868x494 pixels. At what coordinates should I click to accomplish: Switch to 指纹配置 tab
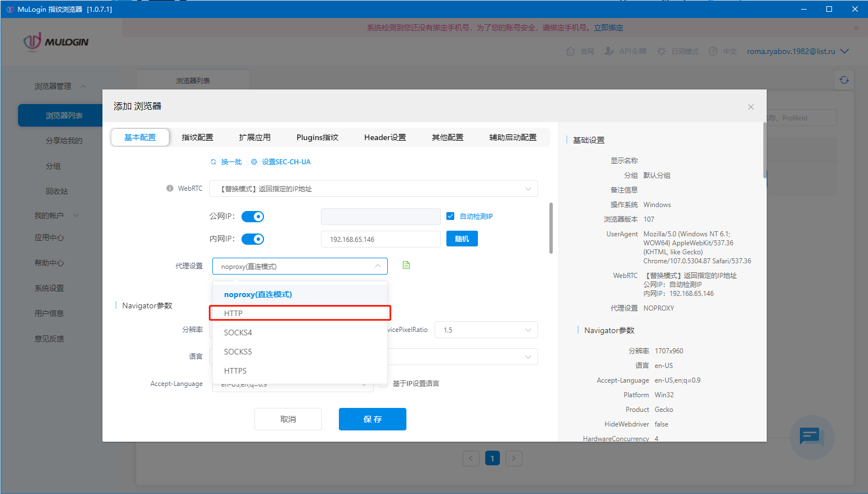198,137
